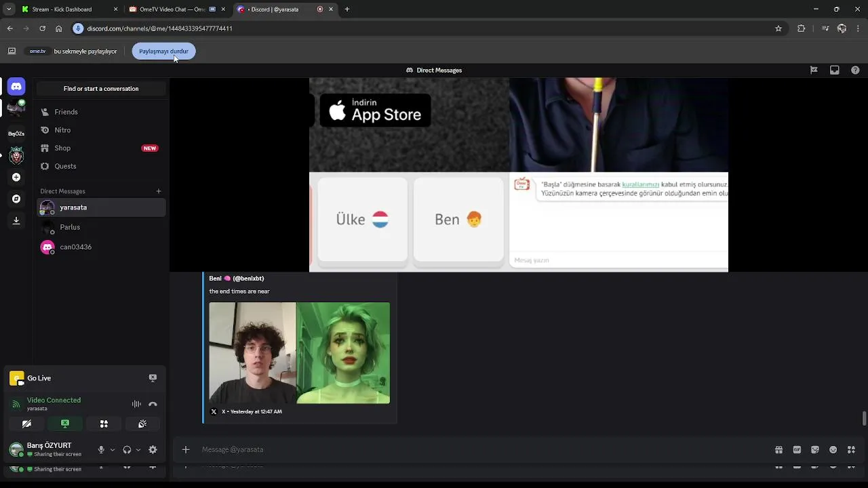Viewport: 868px width, 488px height.
Task: Open soundboard button in voice panel
Action: [142, 424]
